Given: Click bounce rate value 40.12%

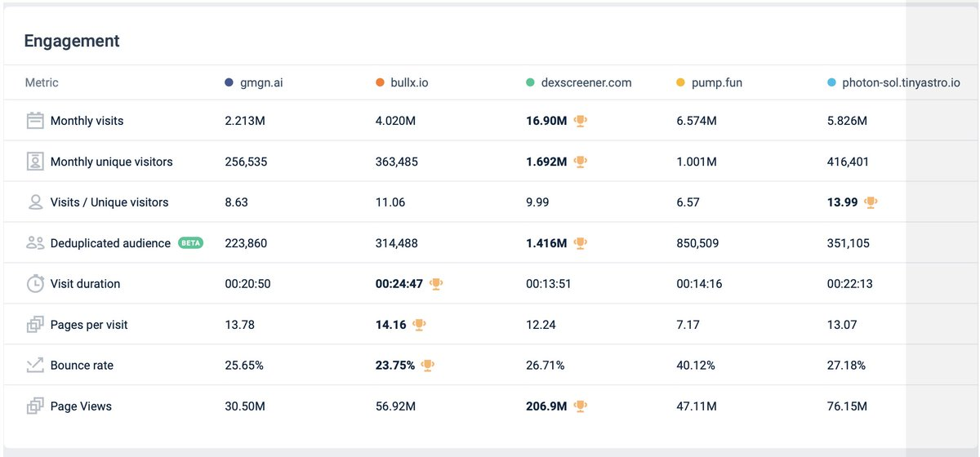Looking at the screenshot, I should point(696,366).
